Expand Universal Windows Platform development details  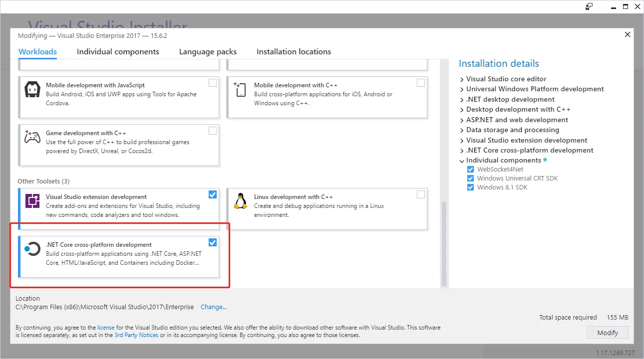(461, 89)
